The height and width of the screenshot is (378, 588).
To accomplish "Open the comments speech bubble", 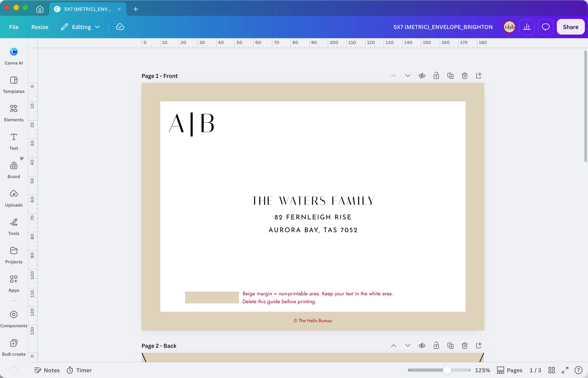I will [x=546, y=27].
